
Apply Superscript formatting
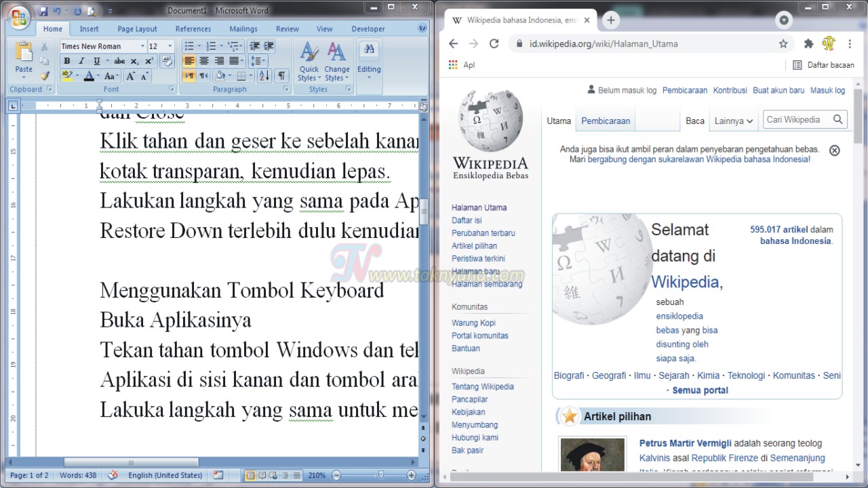[149, 61]
